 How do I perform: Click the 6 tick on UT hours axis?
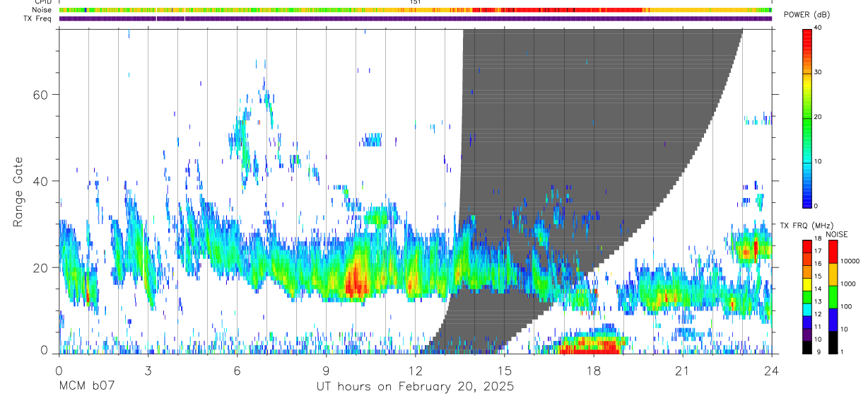click(237, 371)
